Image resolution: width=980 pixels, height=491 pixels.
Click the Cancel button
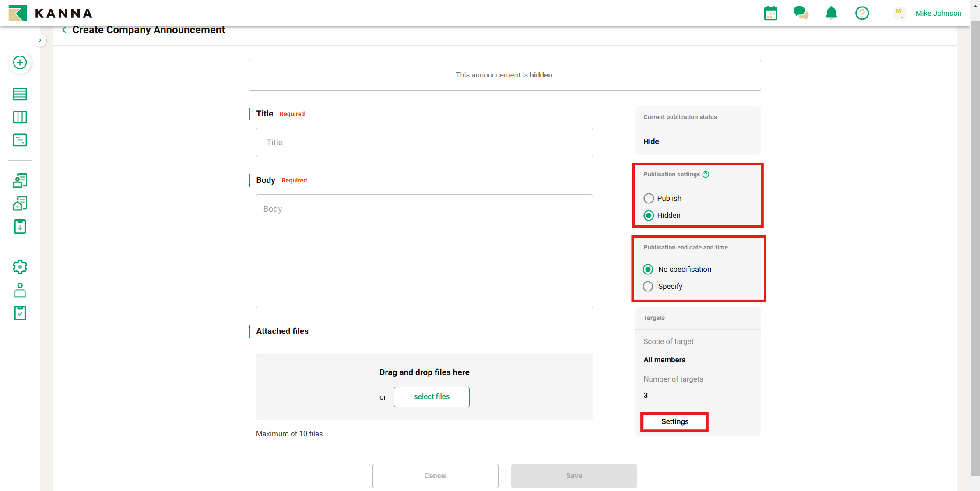point(435,476)
